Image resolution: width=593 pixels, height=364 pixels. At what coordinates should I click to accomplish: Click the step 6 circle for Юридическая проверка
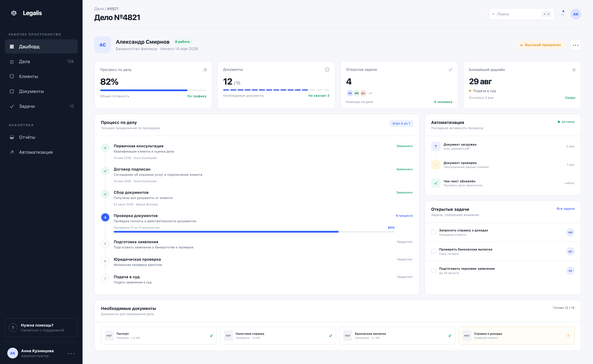(105, 261)
